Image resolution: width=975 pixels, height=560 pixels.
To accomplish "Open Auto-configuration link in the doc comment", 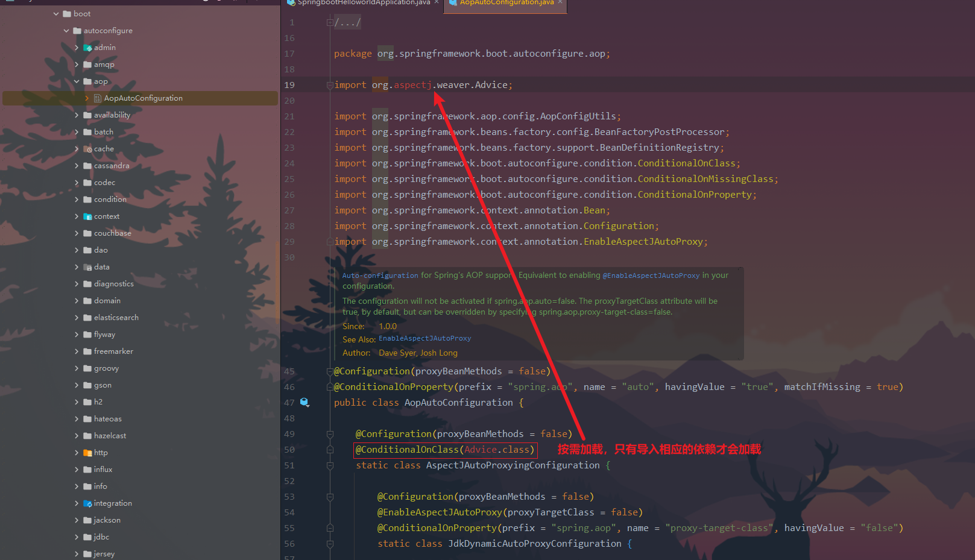I will coord(380,275).
